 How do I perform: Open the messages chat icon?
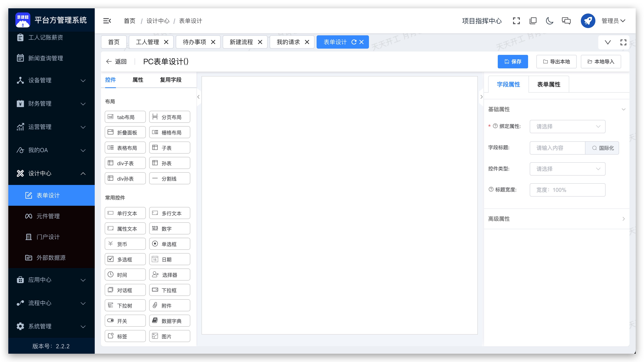pyautogui.click(x=566, y=21)
